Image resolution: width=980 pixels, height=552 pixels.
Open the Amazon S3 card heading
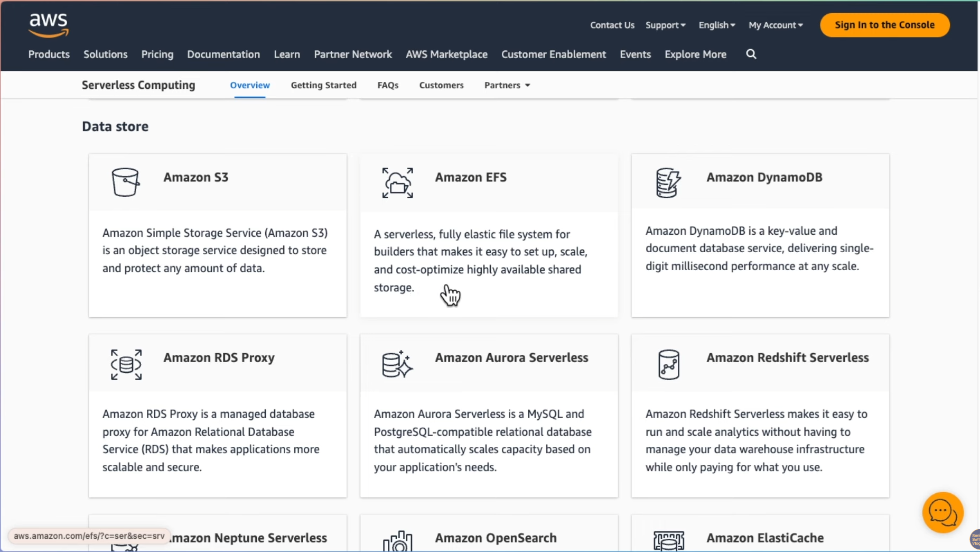click(195, 177)
